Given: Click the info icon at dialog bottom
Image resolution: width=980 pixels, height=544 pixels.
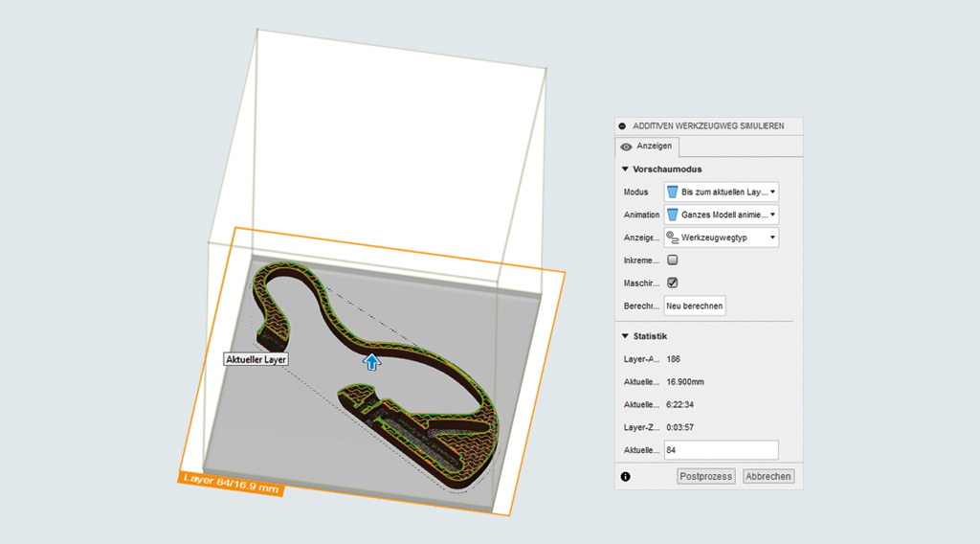Looking at the screenshot, I should pos(625,476).
